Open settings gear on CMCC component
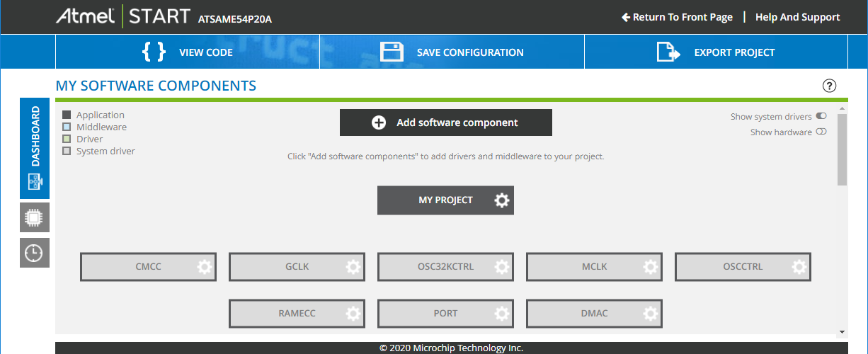868x354 pixels. click(x=204, y=267)
